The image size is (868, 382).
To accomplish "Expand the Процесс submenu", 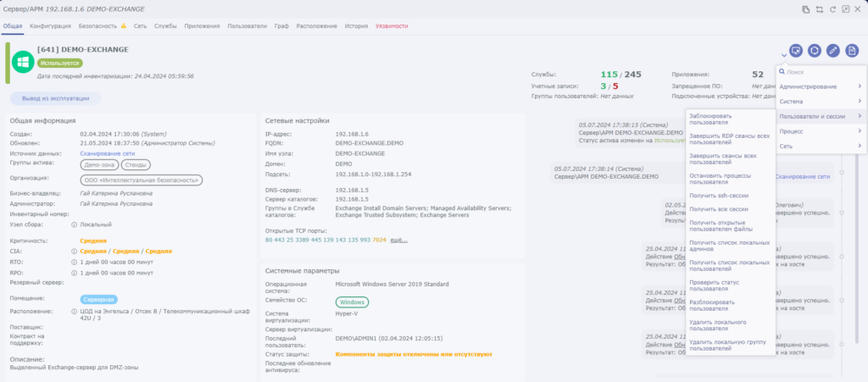I will (821, 131).
